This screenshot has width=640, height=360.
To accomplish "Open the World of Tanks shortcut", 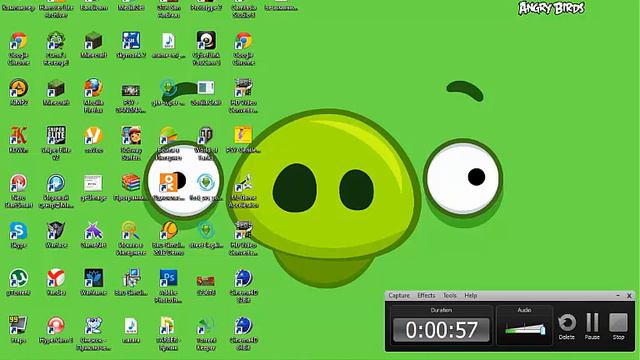I will pos(206,136).
